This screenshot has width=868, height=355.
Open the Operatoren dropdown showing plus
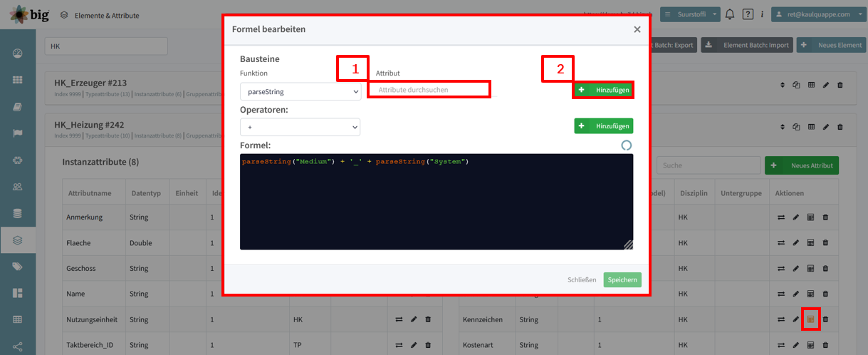300,127
